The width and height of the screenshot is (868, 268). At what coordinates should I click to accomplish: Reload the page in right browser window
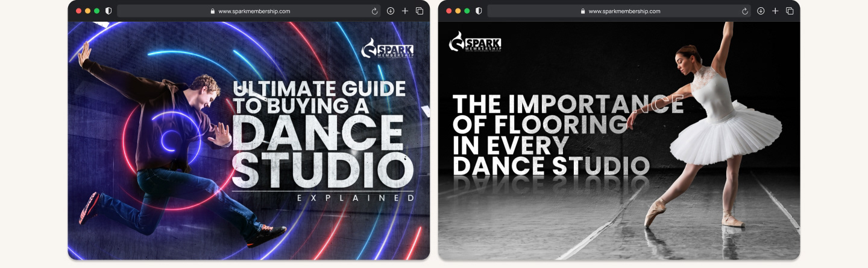click(x=745, y=11)
